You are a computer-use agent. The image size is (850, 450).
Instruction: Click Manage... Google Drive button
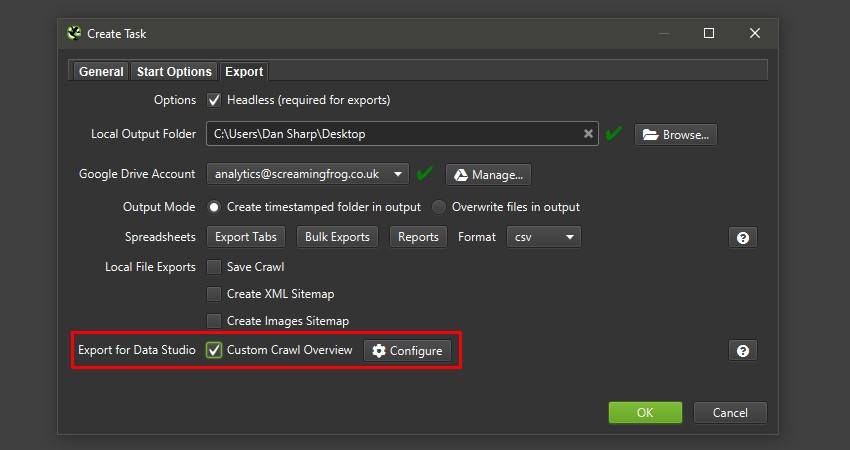tap(488, 175)
